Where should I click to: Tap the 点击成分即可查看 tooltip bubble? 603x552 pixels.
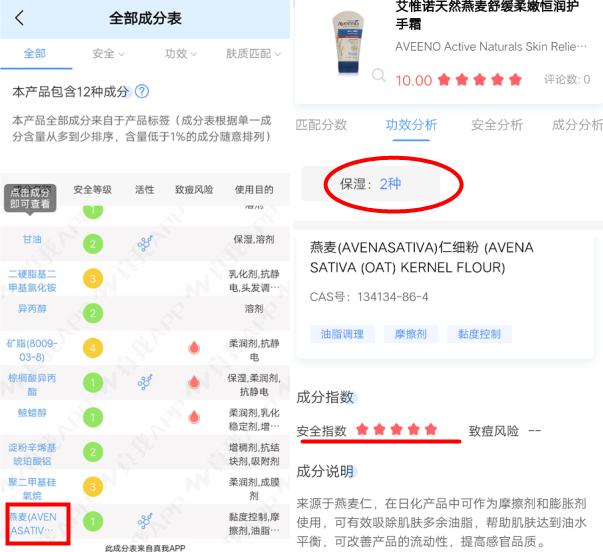30,198
